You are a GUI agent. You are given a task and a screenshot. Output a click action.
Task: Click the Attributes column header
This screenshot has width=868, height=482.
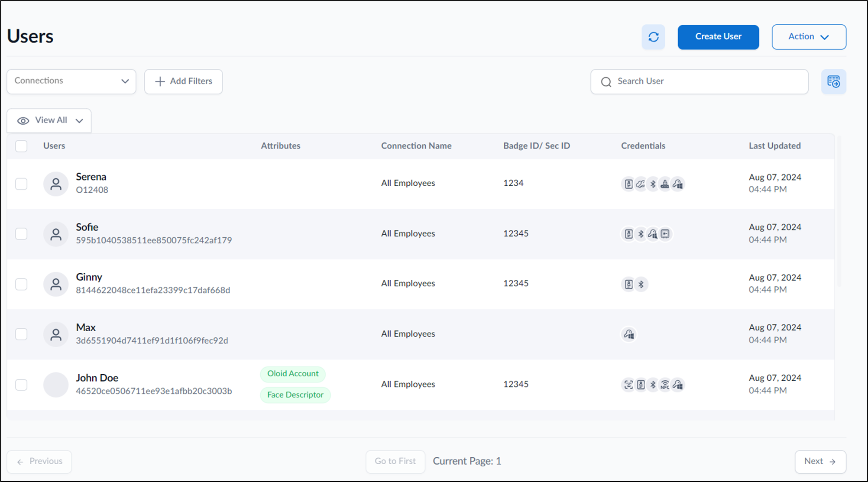point(281,146)
